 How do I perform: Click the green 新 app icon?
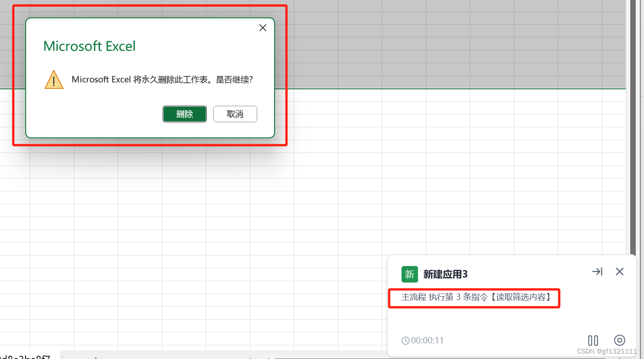[409, 274]
